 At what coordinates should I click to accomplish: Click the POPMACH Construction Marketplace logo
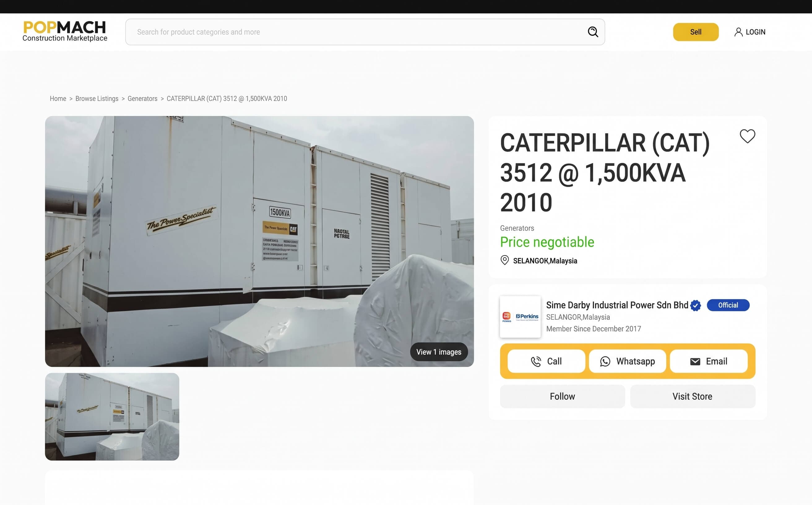pos(65,32)
